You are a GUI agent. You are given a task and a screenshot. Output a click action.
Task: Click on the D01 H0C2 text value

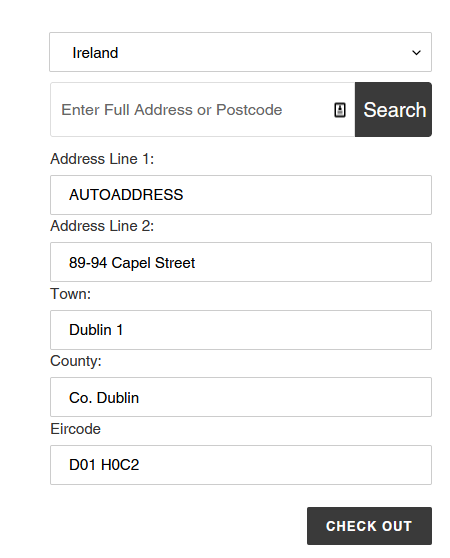pos(104,465)
